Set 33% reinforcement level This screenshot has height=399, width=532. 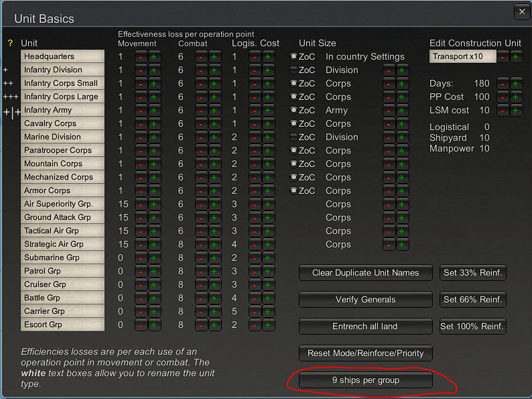click(472, 273)
